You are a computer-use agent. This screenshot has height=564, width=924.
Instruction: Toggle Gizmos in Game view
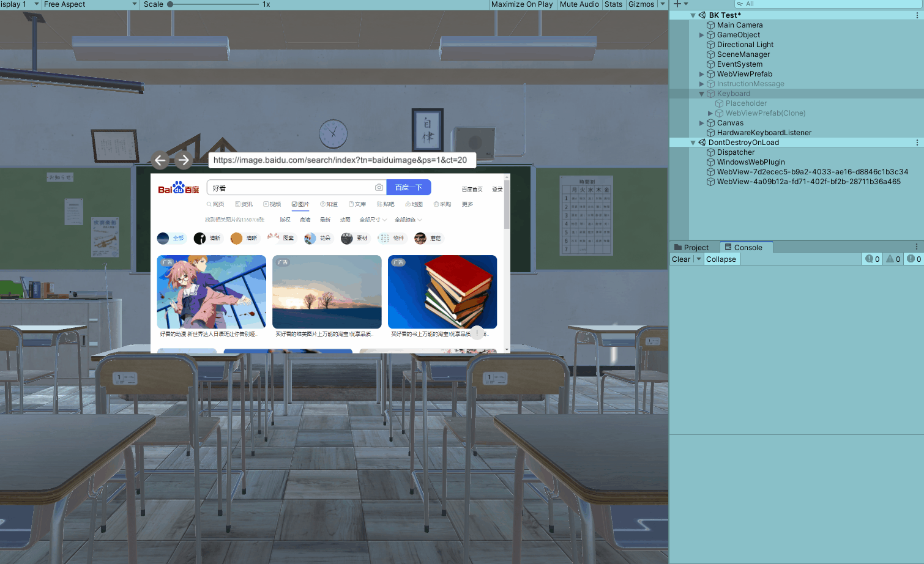click(641, 4)
